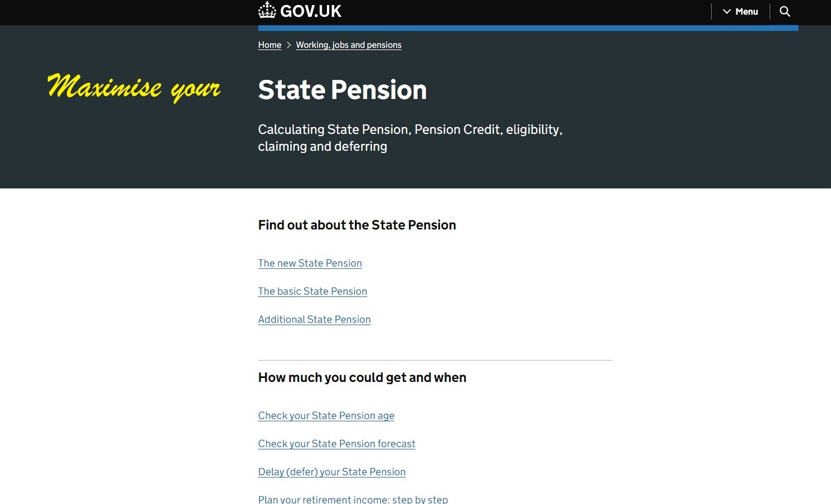Open Working, jobs and pensions breadcrumb
The height and width of the screenshot is (504, 831).
(x=349, y=45)
